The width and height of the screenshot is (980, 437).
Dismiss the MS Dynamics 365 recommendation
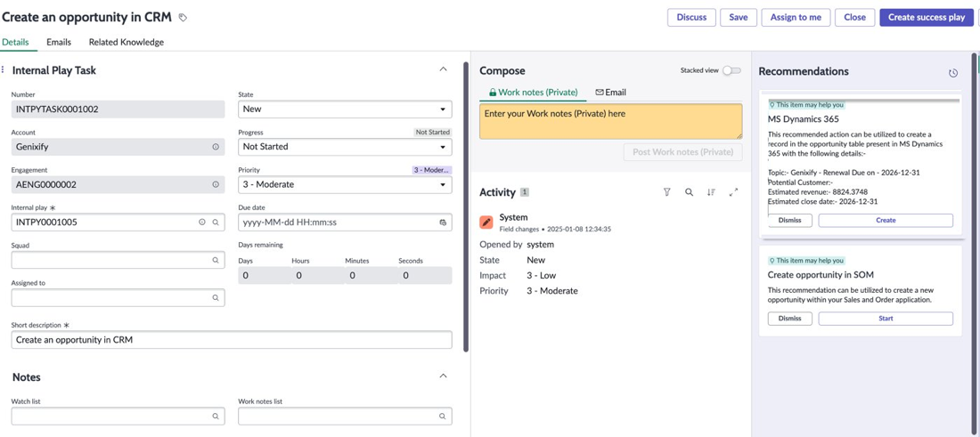790,221
